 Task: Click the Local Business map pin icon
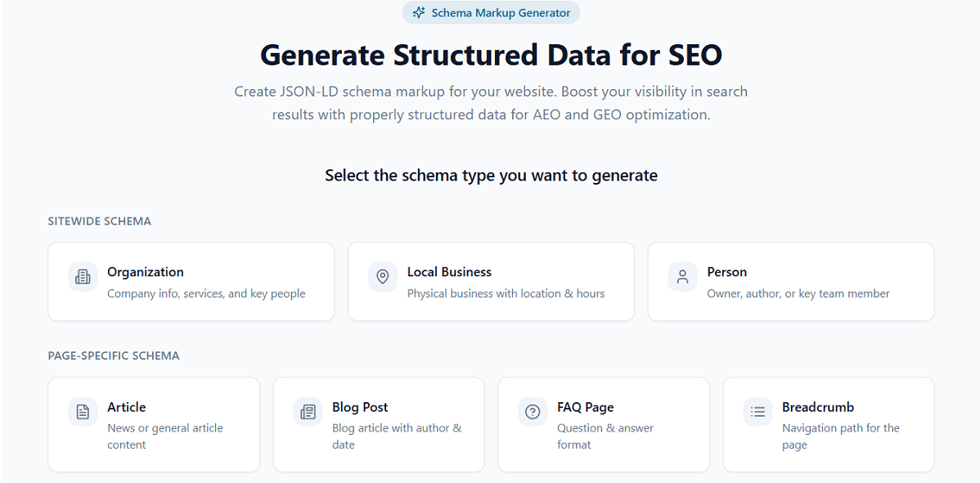[382, 277]
